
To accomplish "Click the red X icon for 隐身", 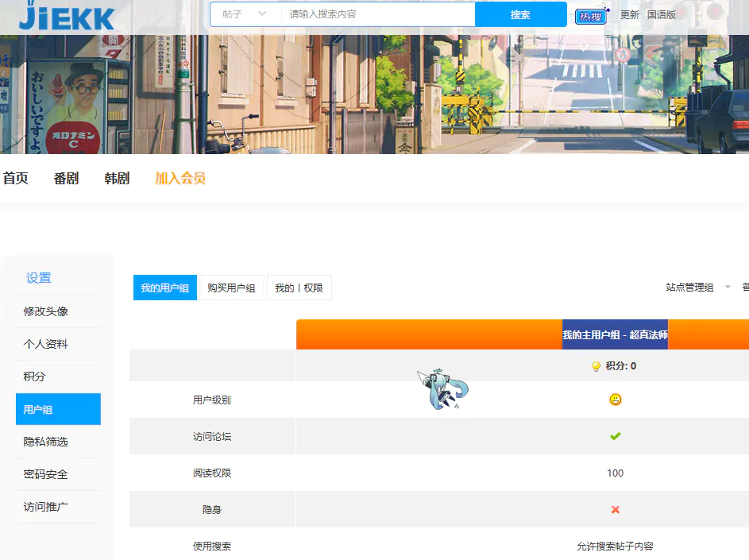I will [616, 509].
